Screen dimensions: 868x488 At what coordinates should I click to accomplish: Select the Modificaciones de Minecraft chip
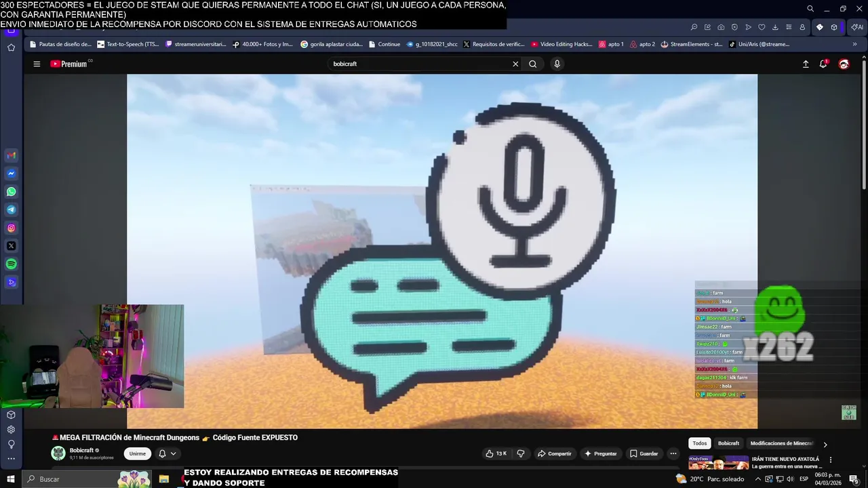point(781,443)
